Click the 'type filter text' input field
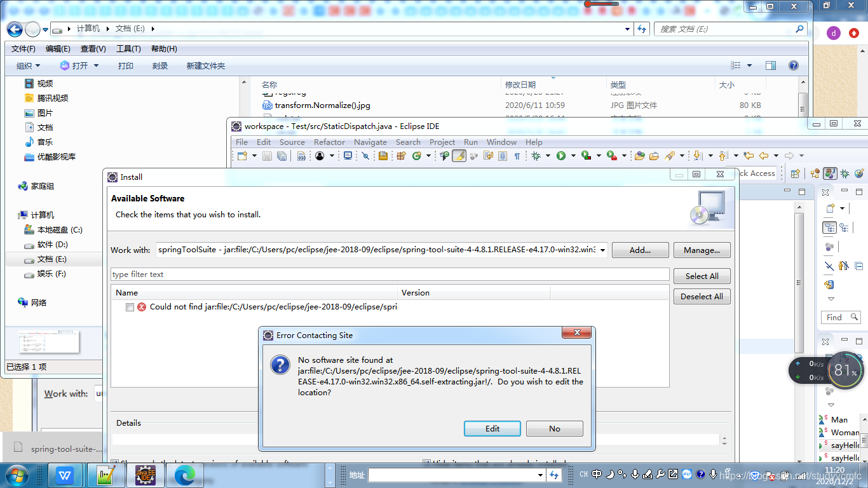 click(390, 274)
